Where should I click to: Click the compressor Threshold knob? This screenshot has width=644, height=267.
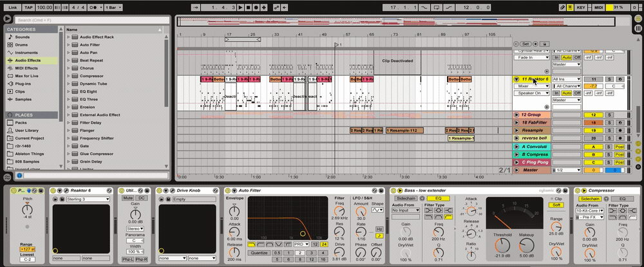pyautogui.click(x=502, y=246)
